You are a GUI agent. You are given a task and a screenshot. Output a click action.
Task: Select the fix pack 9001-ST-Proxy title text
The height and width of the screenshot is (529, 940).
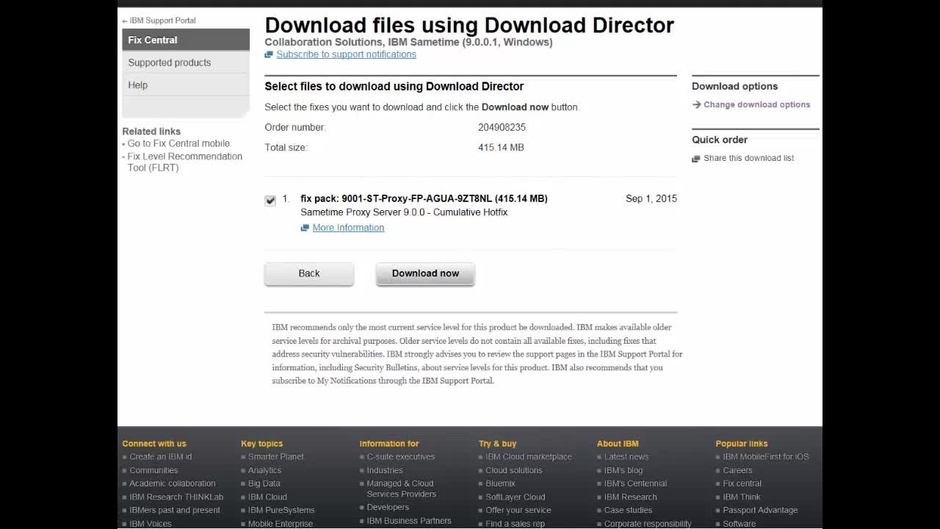coord(424,199)
